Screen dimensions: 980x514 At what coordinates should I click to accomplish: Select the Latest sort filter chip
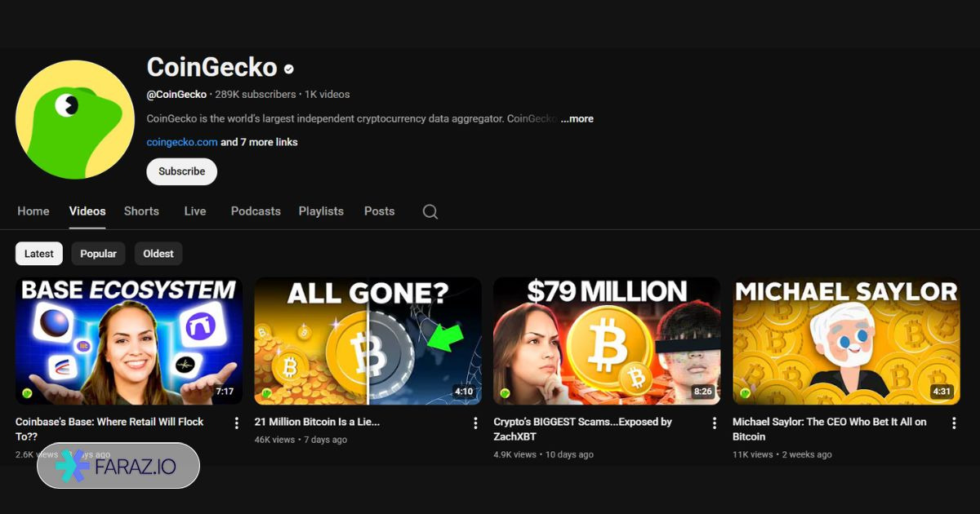[39, 254]
